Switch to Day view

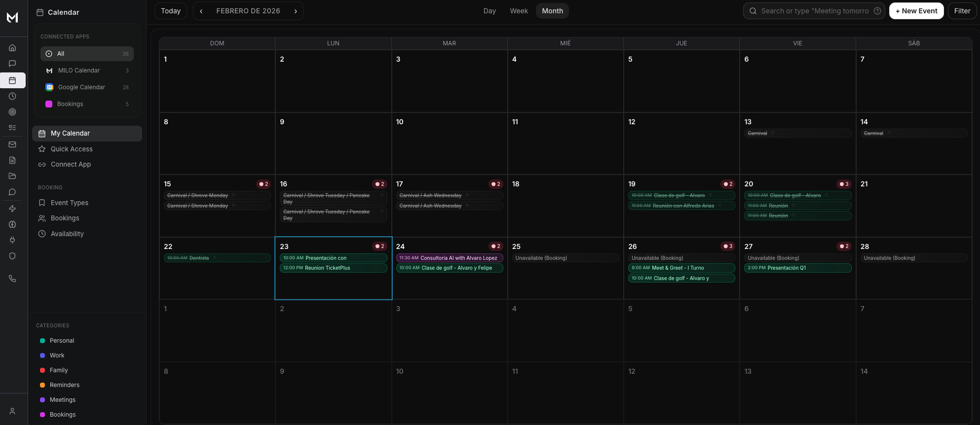pos(490,11)
